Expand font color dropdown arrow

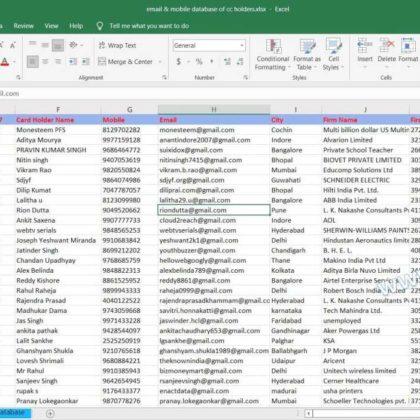pos(14,62)
